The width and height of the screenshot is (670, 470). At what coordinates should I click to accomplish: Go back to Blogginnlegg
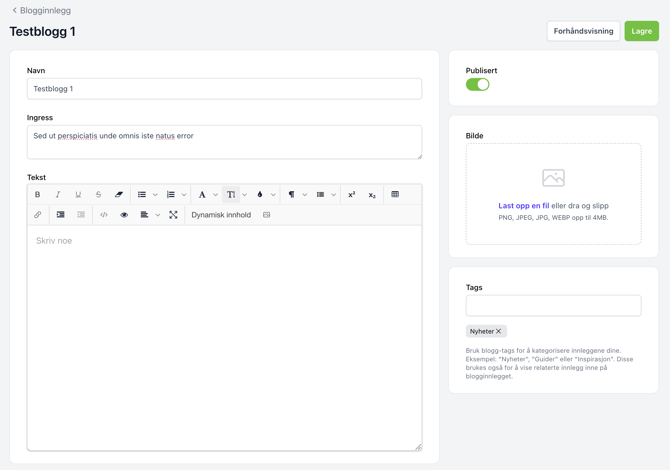point(41,10)
